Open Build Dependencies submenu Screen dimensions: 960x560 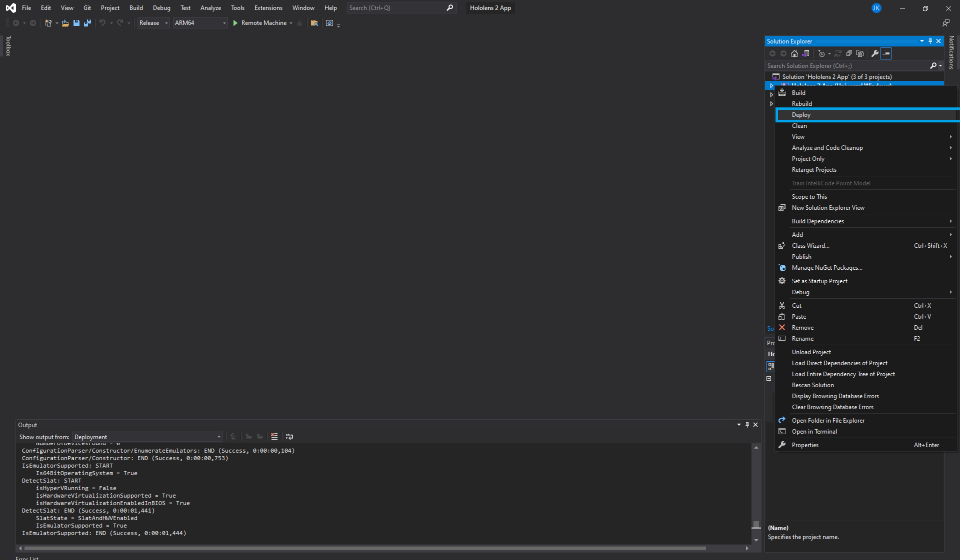pos(866,221)
